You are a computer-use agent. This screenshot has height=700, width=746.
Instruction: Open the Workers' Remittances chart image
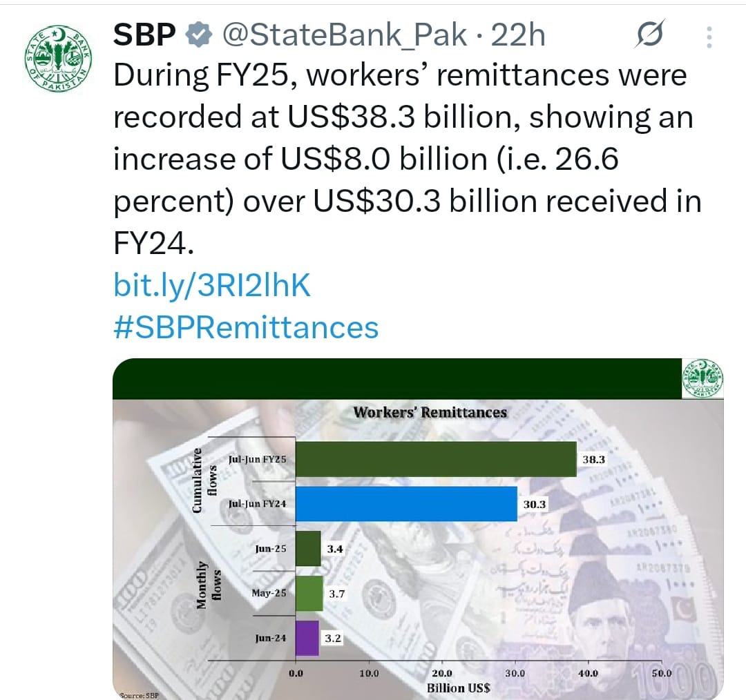[418, 528]
